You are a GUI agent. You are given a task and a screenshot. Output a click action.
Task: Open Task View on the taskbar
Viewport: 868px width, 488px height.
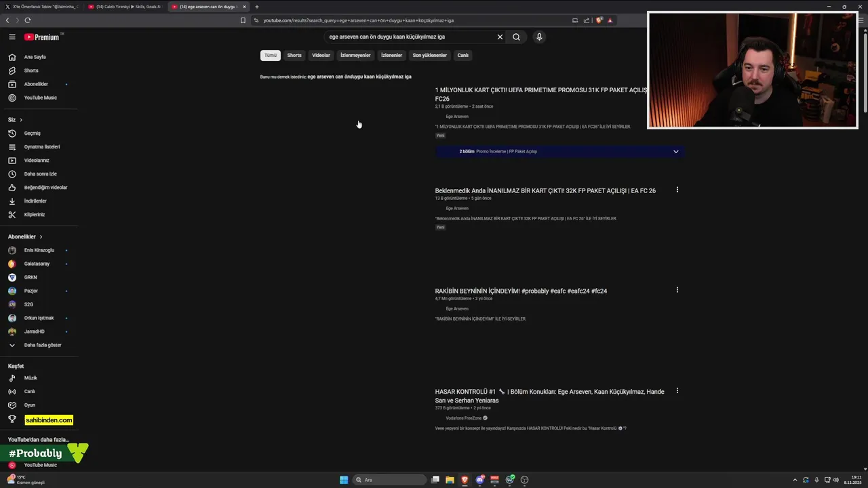(x=435, y=480)
